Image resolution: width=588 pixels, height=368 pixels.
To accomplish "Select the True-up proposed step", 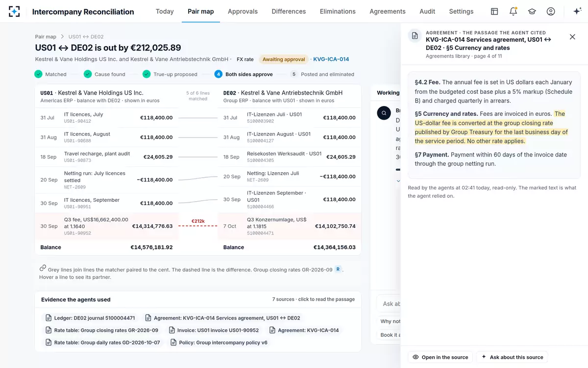I will 170,74.
